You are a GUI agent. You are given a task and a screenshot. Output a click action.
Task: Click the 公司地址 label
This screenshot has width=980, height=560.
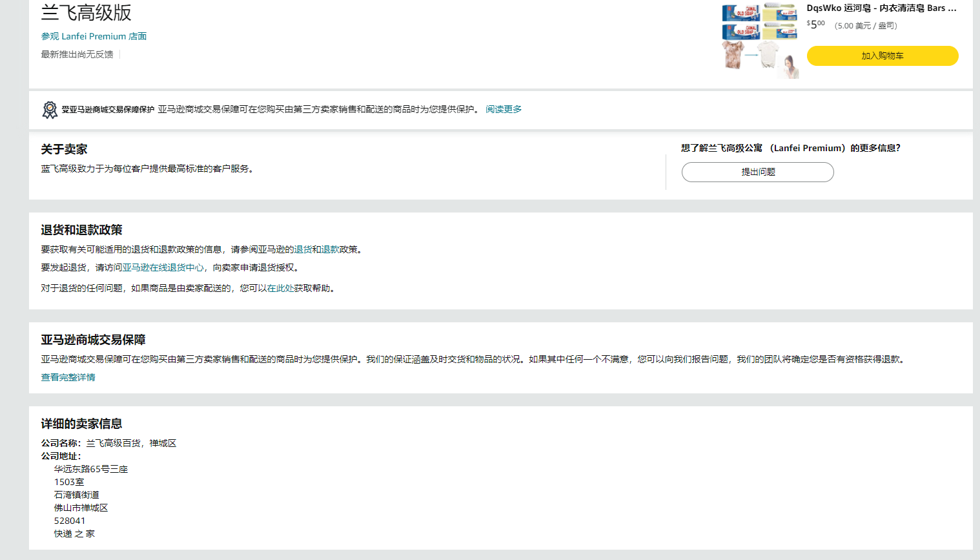point(61,456)
